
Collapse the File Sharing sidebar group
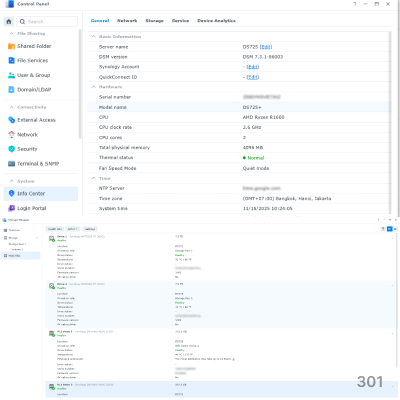(12, 33)
